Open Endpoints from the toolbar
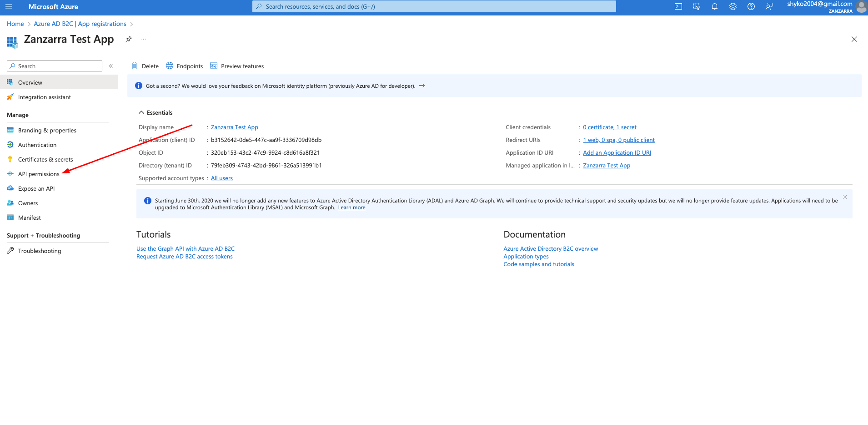868x425 pixels. [185, 66]
